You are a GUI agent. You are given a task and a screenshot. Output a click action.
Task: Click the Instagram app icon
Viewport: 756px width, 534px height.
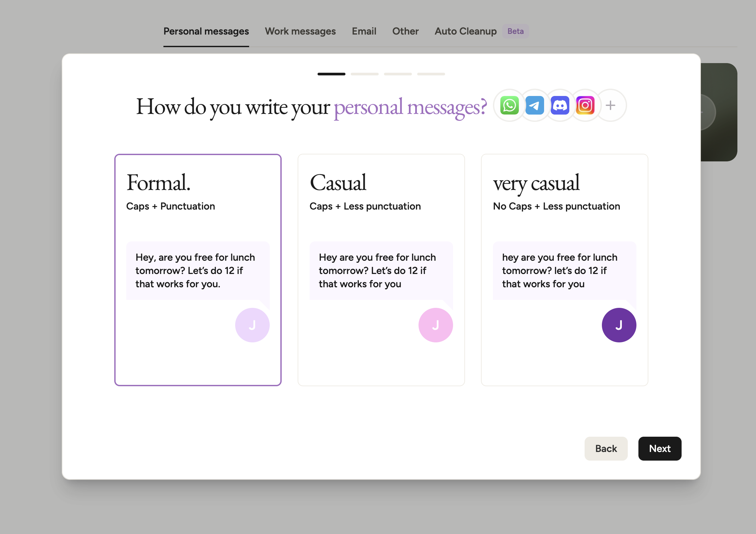585,105
